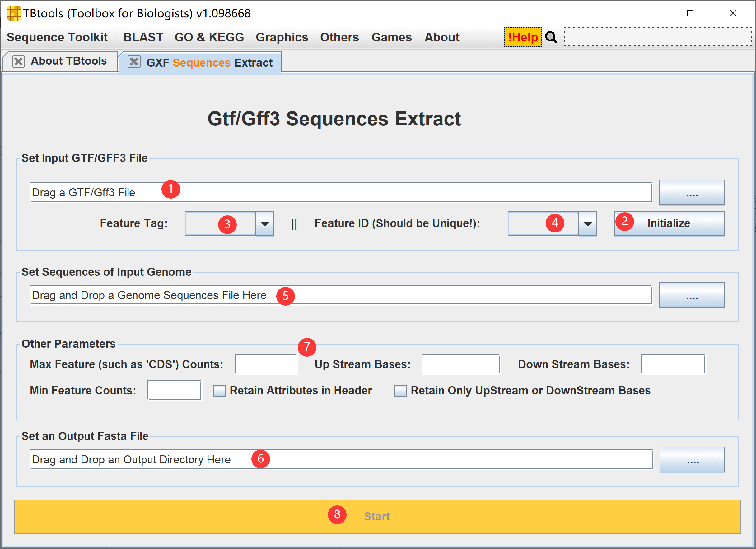This screenshot has width=756, height=549.
Task: Maximize the TBtools window
Action: [x=690, y=13]
